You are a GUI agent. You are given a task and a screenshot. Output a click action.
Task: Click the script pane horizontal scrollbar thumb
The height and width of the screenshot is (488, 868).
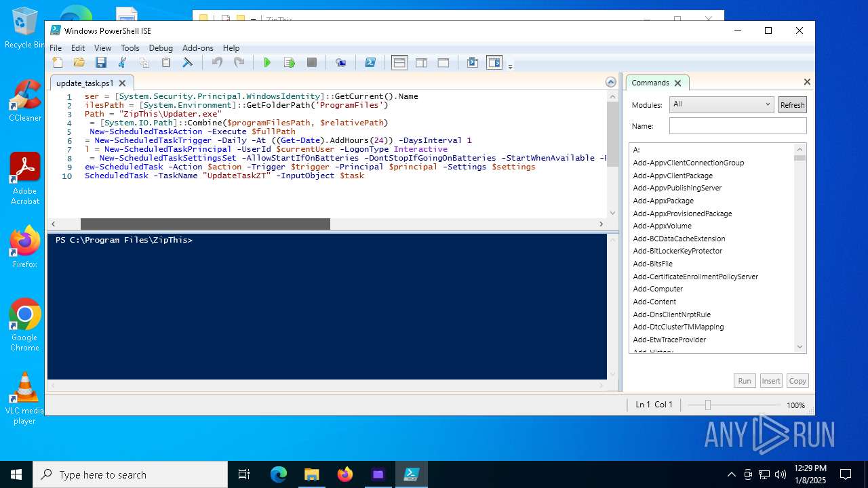tap(205, 224)
